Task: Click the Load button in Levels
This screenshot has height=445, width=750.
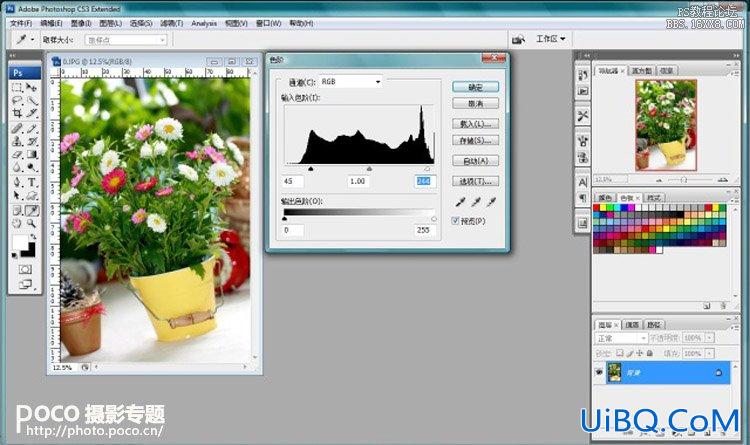Action: (475, 124)
